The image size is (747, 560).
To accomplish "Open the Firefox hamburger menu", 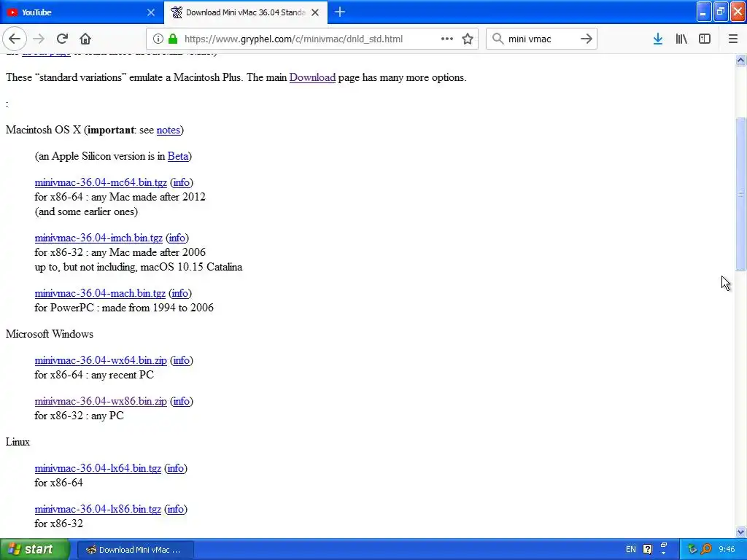I will pos(733,39).
